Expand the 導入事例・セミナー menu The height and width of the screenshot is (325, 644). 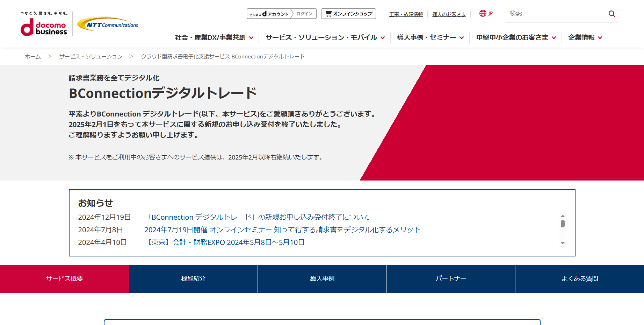pyautogui.click(x=430, y=37)
